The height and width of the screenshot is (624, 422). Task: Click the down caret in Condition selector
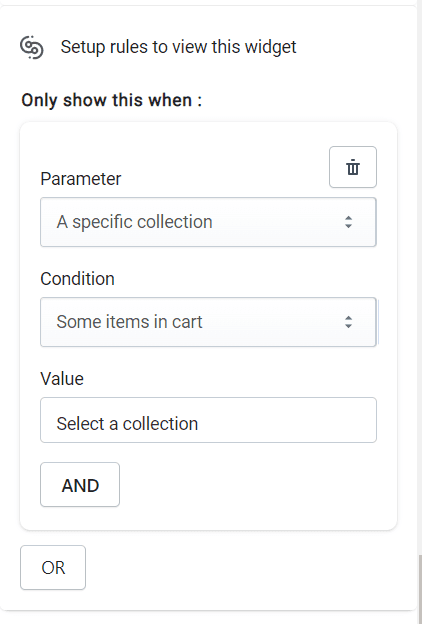[348, 326]
